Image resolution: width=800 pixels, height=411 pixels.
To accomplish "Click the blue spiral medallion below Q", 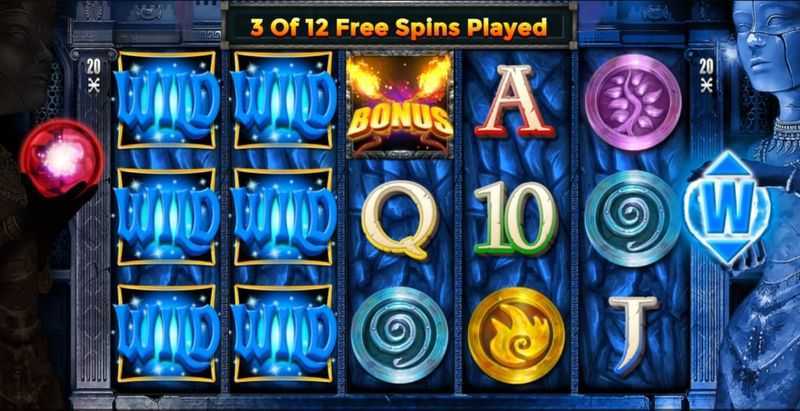I will pyautogui.click(x=399, y=335).
